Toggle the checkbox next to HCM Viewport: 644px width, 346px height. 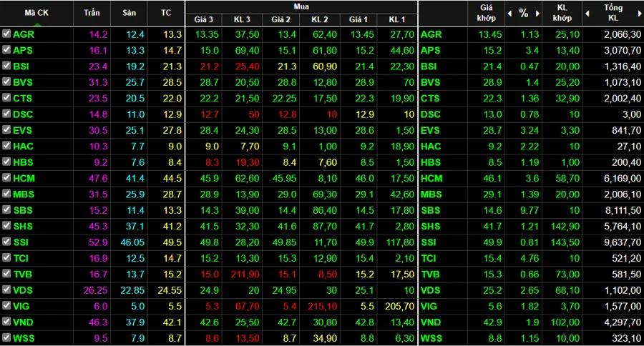(x=6, y=178)
